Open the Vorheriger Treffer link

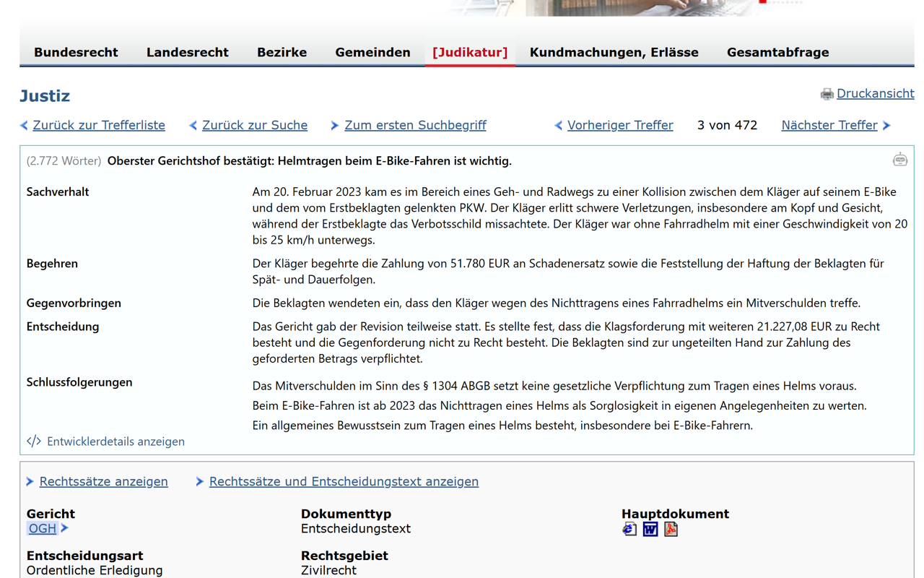(x=620, y=125)
